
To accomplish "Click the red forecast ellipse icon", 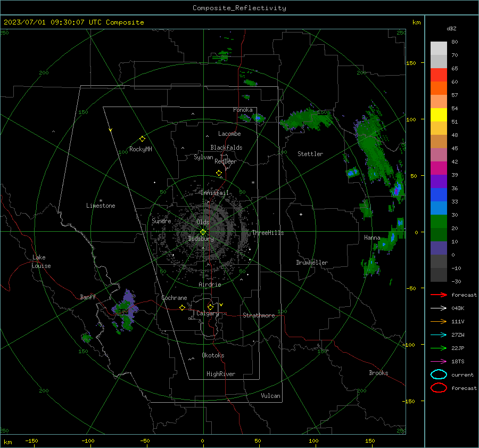I will click(x=439, y=388).
